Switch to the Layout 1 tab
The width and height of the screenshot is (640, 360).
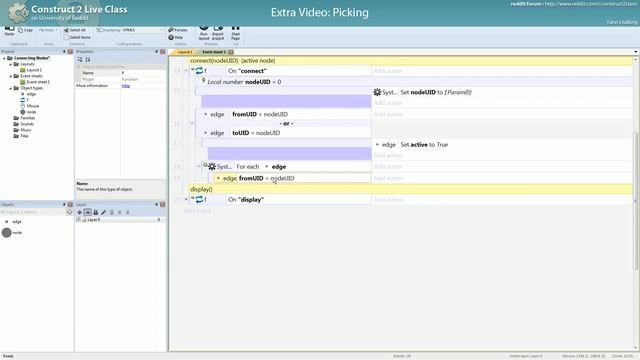tap(184, 52)
